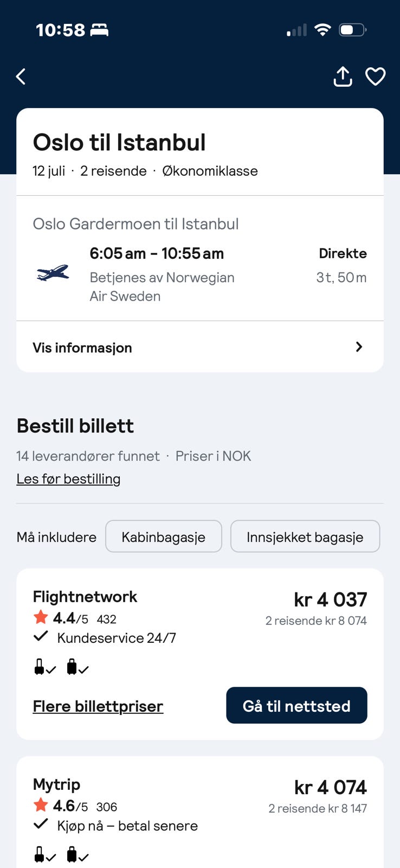This screenshot has height=868, width=400.
Task: Tap Flightnetwork orange star rating
Action: 41,617
